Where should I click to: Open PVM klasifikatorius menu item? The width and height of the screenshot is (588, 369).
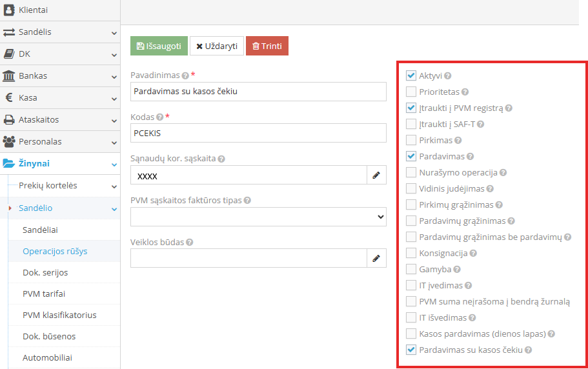coord(59,315)
